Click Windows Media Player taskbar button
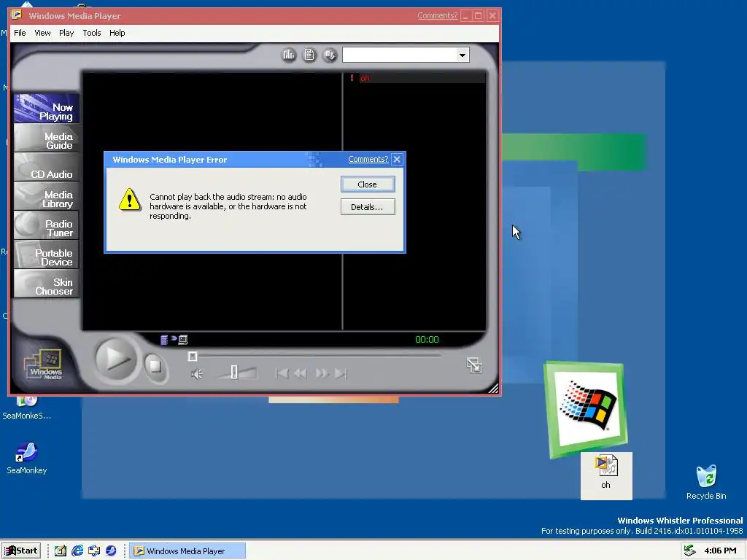This screenshot has height=560, width=747. tap(188, 551)
